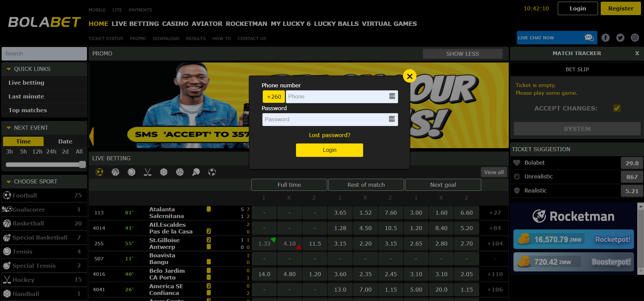Switch to the Full time odds tab
Screen dimensions: 644x301
click(x=289, y=185)
